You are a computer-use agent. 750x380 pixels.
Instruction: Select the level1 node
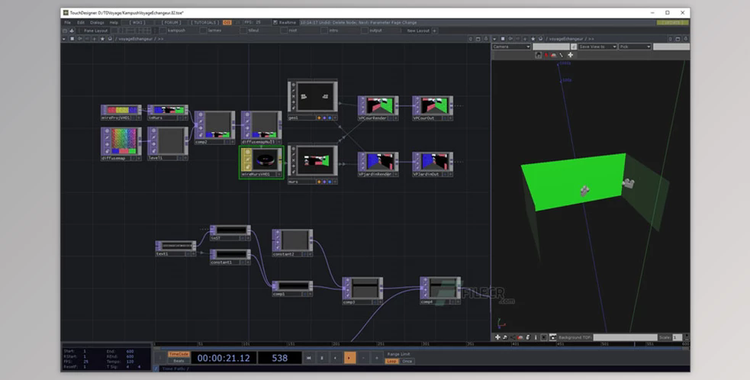pyautogui.click(x=168, y=144)
